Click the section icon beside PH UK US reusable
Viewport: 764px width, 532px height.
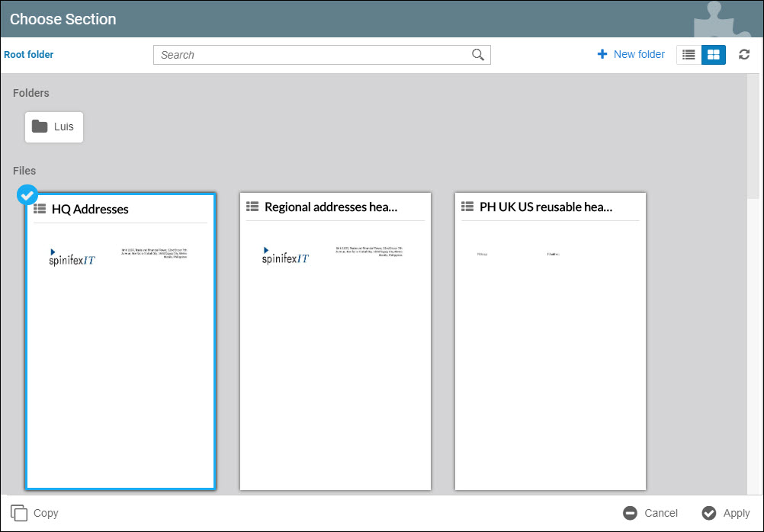(467, 207)
